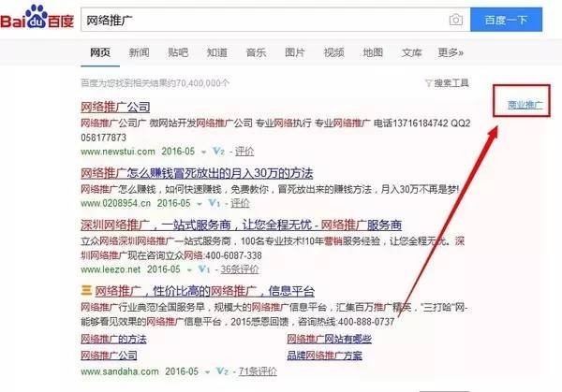This screenshot has height=392, width=562.
Task: Click 评价 link for newstui result
Action: (244, 152)
